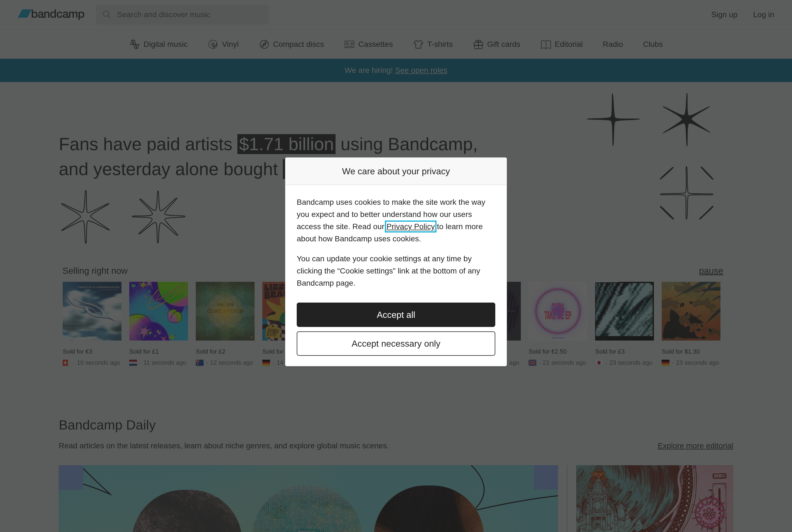792x532 pixels.
Task: Open Explore more editorial
Action: point(695,446)
